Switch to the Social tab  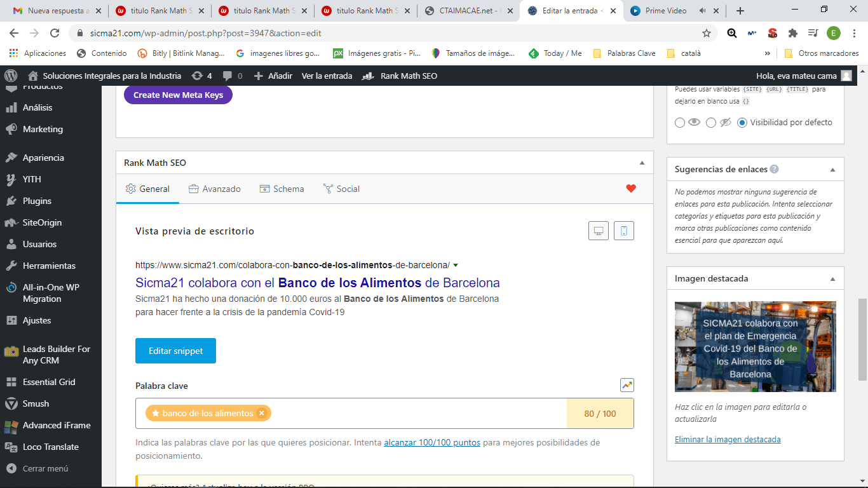(x=341, y=189)
